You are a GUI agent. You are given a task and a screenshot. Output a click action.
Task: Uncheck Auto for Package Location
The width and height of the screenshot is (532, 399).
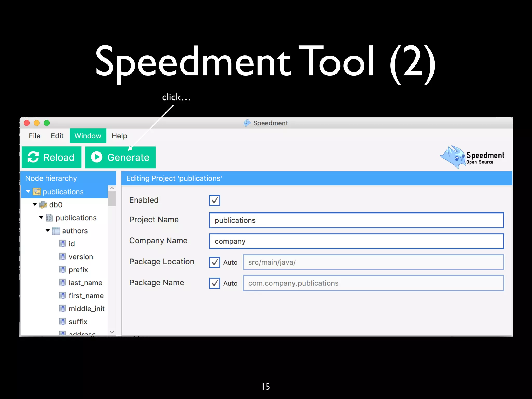point(215,262)
